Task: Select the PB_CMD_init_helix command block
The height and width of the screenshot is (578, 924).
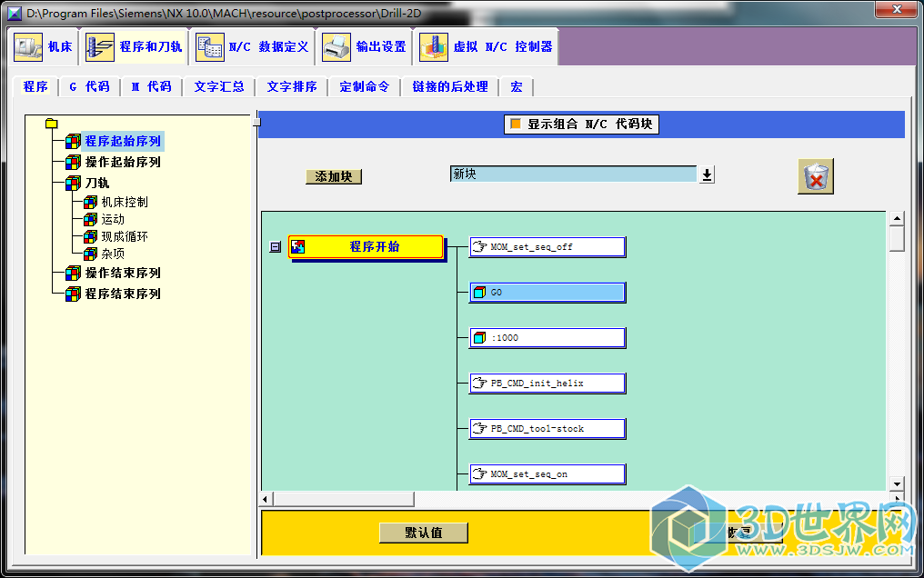Action: pos(547,384)
